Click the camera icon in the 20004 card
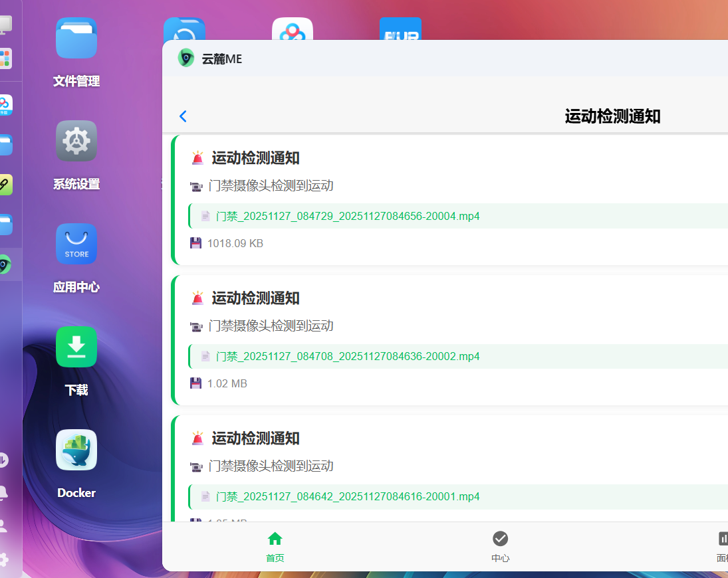Viewport: 728px width, 578px height. (196, 187)
